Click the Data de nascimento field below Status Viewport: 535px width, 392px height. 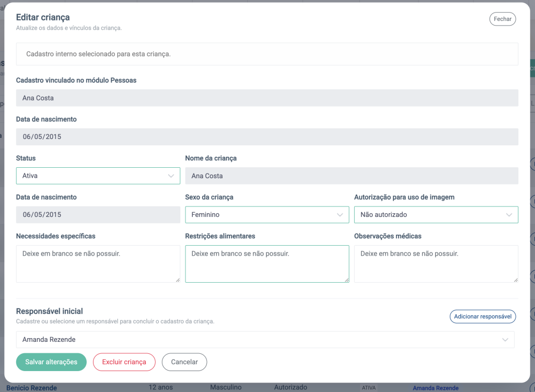tap(98, 215)
